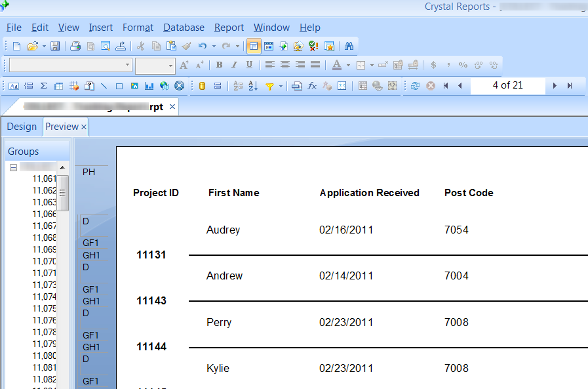Toggle bold formatting
This screenshot has width=588, height=389.
(219, 65)
